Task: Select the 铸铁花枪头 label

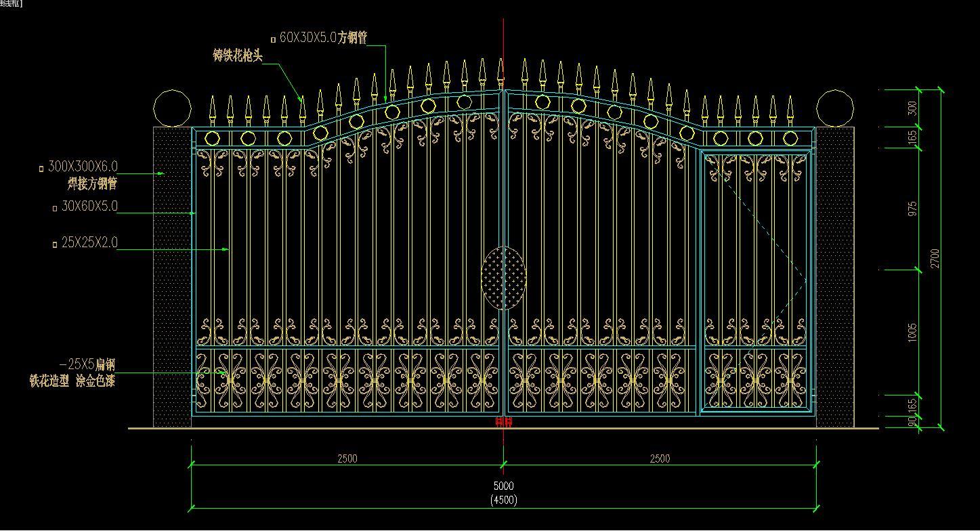Action: (x=237, y=56)
